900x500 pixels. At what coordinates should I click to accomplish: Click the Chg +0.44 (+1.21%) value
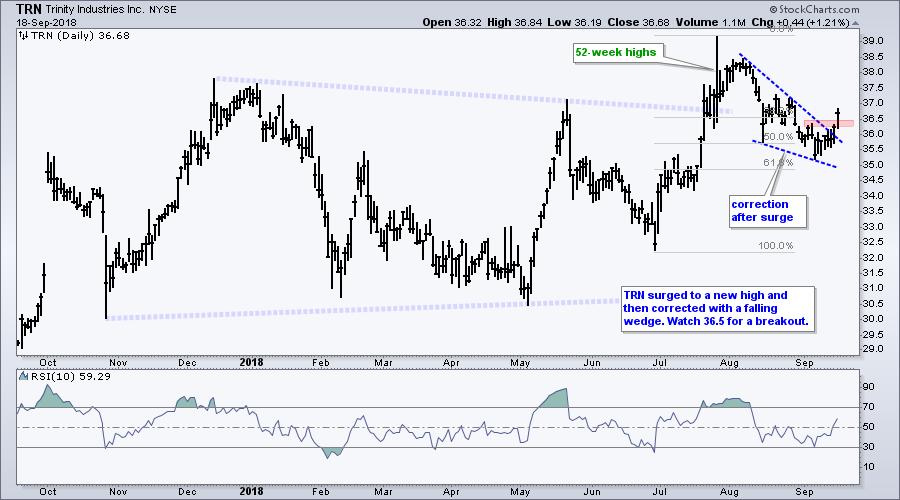click(x=800, y=22)
